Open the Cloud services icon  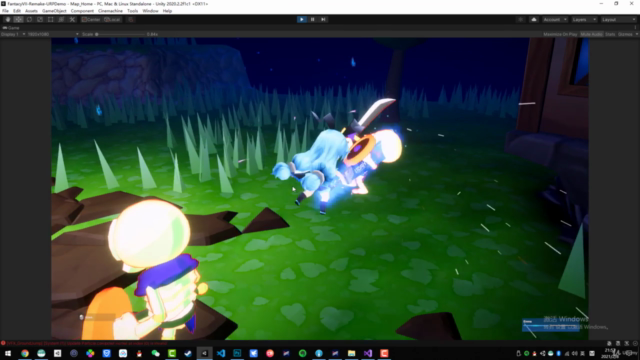coord(533,20)
